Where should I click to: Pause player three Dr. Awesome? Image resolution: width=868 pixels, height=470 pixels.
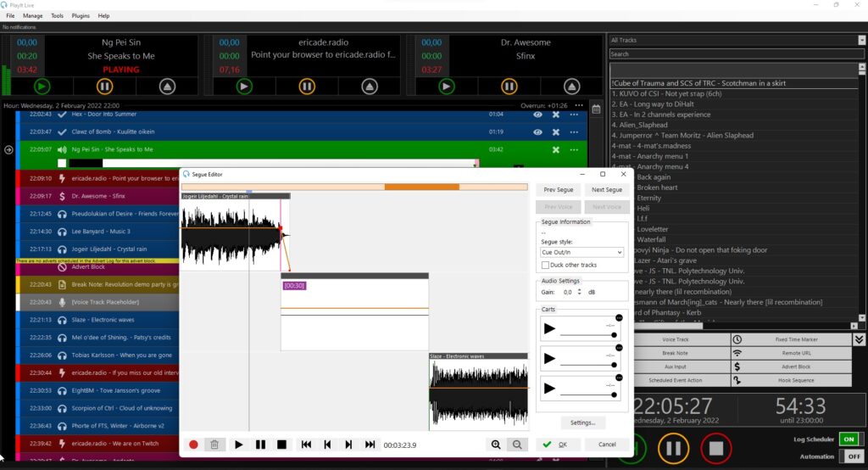point(509,87)
